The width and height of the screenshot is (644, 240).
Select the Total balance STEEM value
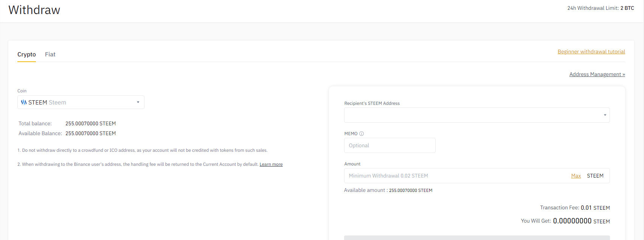91,123
